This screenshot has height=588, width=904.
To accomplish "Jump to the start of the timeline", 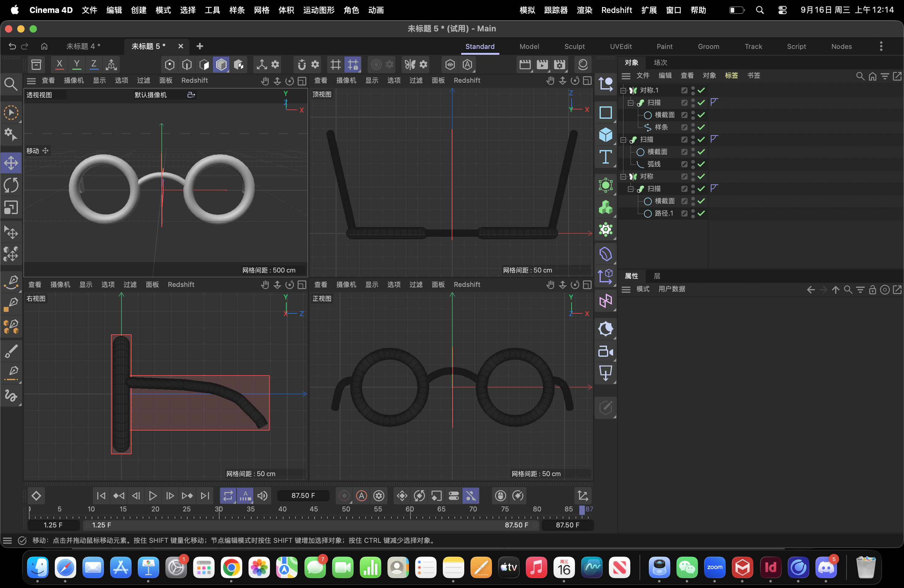I will click(101, 496).
